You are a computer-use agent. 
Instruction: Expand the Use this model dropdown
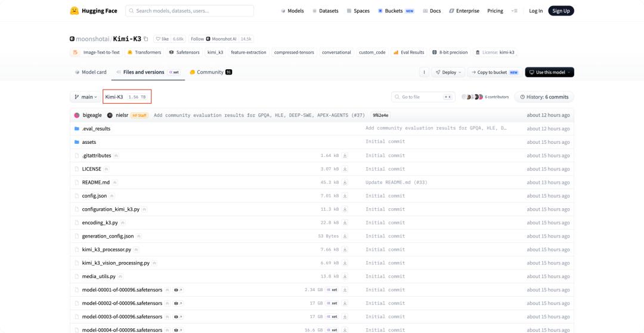(x=550, y=72)
